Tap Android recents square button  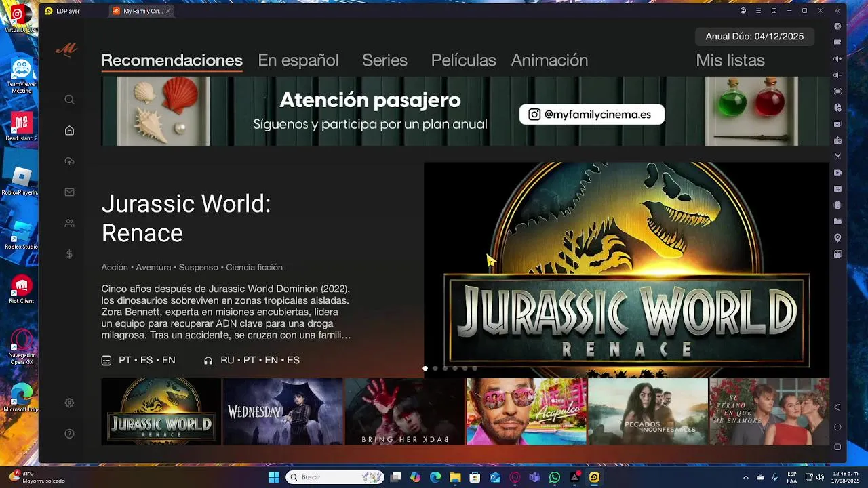(837, 447)
